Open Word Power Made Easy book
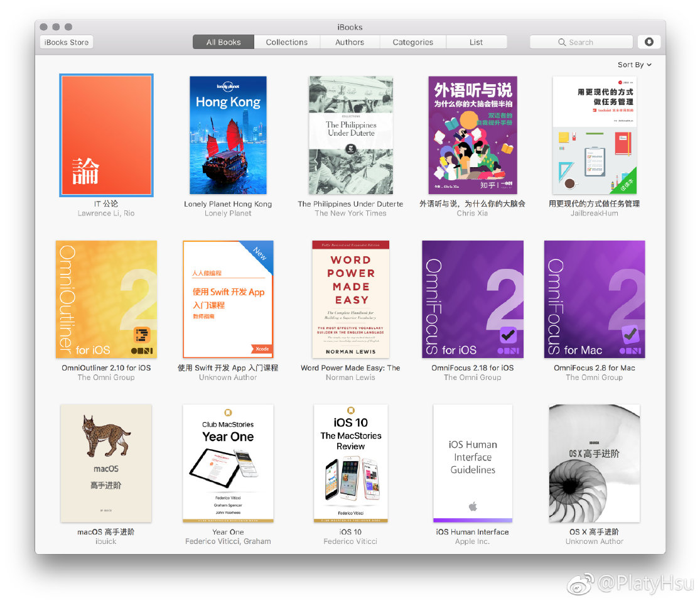Viewport: 700px width, 603px height. pos(350,299)
